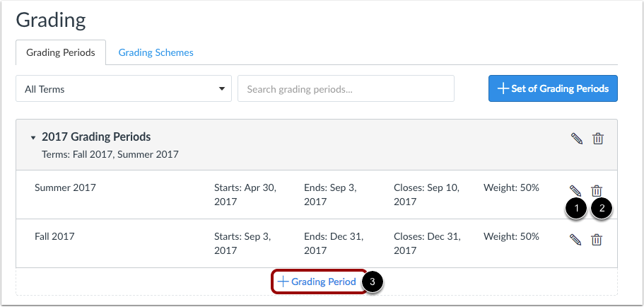
Task: Click the 2017 Grading Periods title
Action: coord(96,137)
